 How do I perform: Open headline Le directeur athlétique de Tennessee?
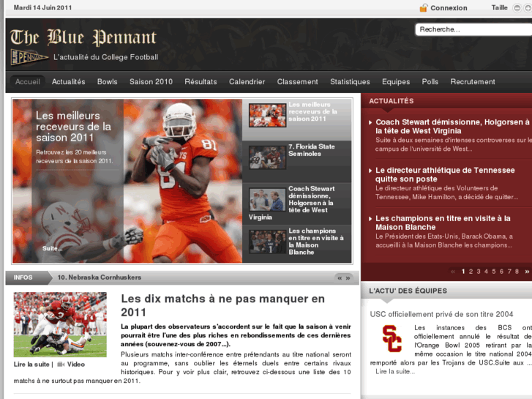[445, 175]
